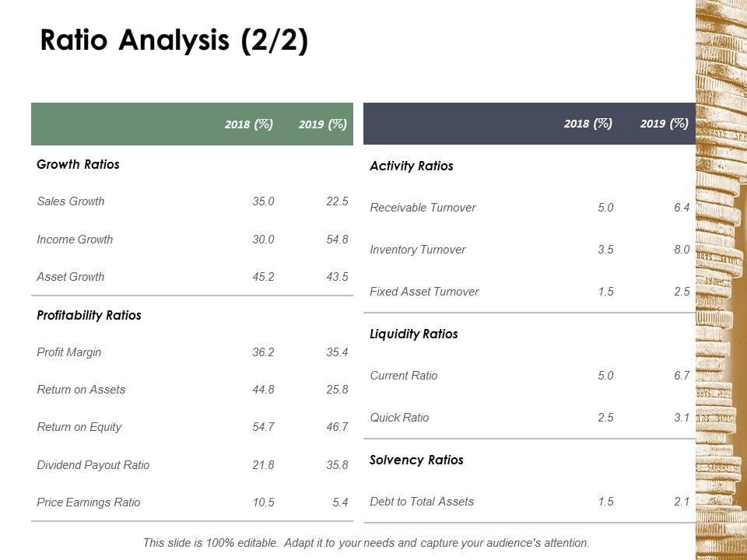Click the Price Earnings Ratio label
Viewport: 747px width, 560px height.
89,502
